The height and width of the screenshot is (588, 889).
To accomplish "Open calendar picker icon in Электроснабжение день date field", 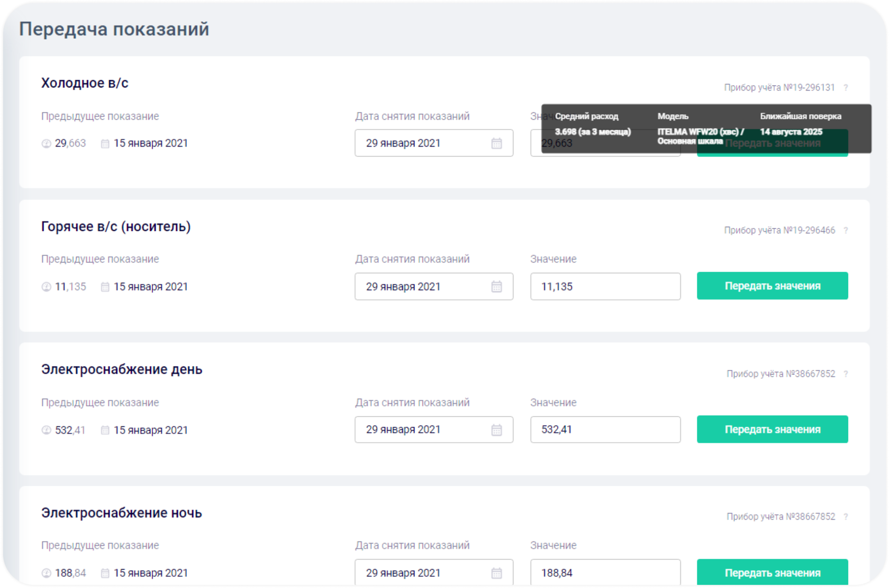I will 496,430.
